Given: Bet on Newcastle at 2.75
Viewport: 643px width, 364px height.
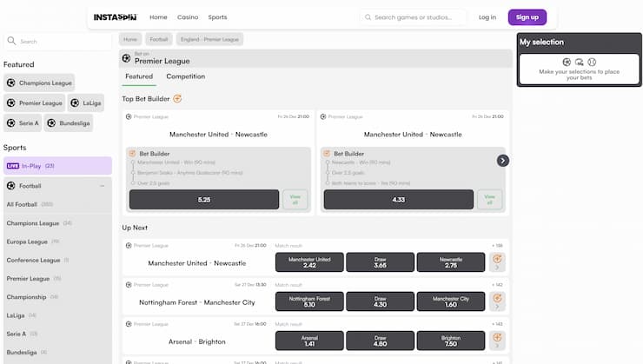Looking at the screenshot, I should click(x=451, y=262).
